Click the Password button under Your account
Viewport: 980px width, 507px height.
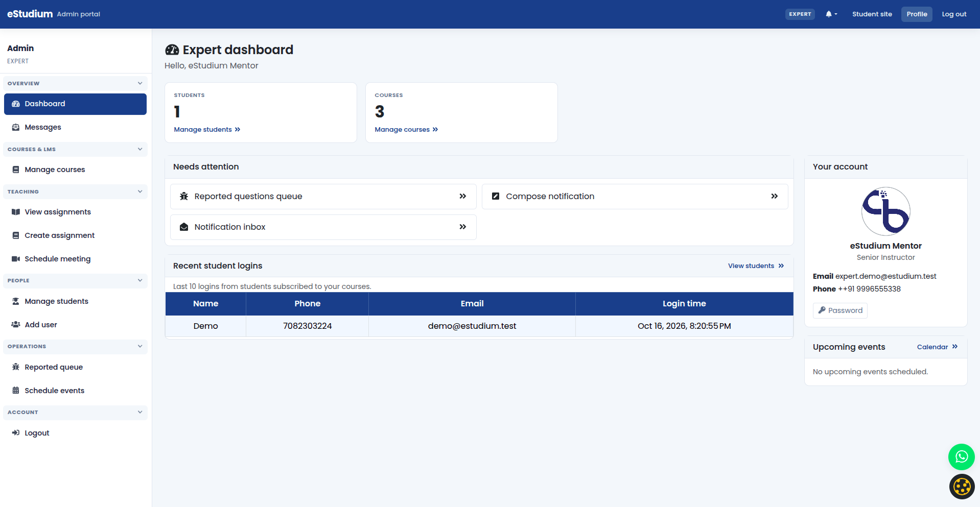pos(840,310)
